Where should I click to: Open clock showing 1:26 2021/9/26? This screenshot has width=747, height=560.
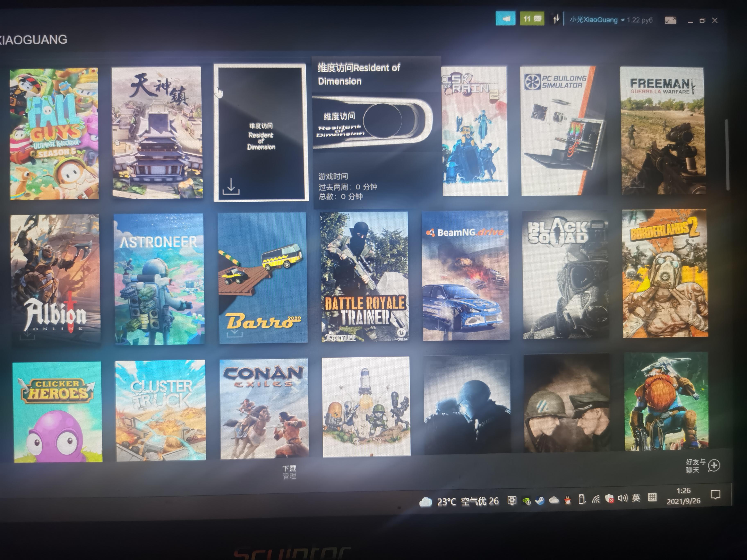[x=684, y=496]
